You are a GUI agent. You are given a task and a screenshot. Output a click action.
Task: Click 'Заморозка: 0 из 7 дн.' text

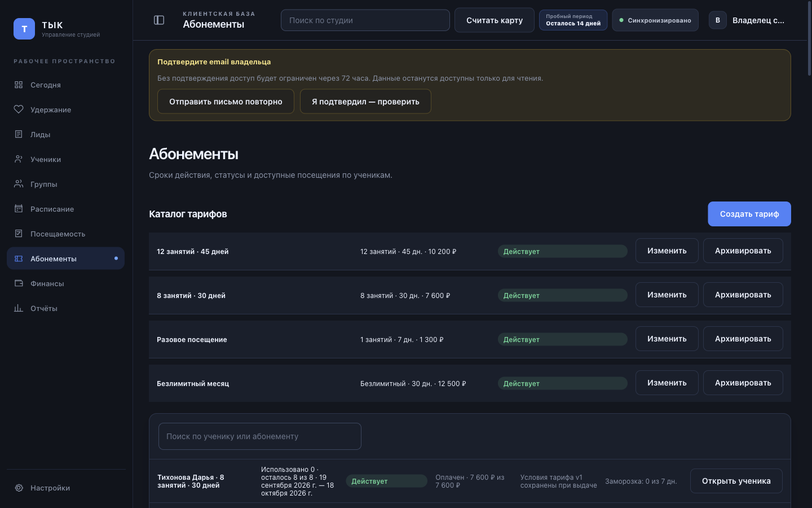pos(641,481)
